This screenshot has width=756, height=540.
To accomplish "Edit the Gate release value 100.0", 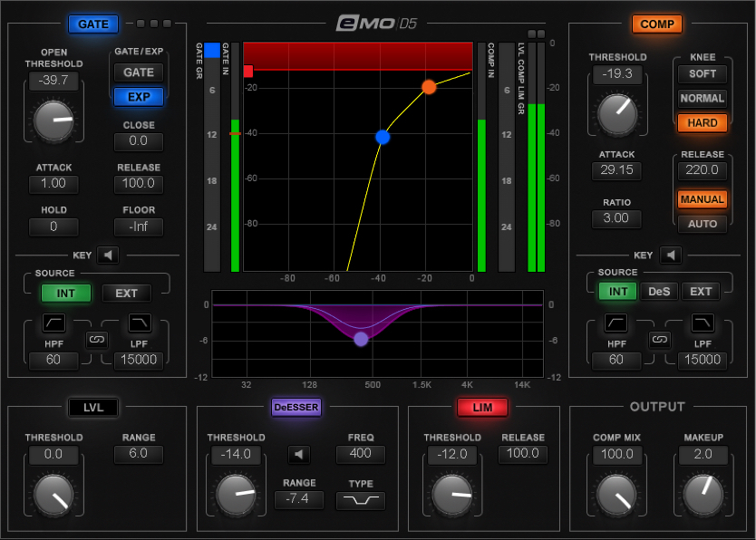I will [139, 184].
